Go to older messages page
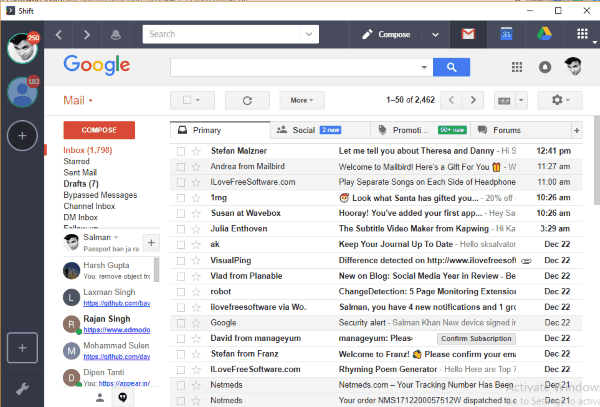 [473, 100]
